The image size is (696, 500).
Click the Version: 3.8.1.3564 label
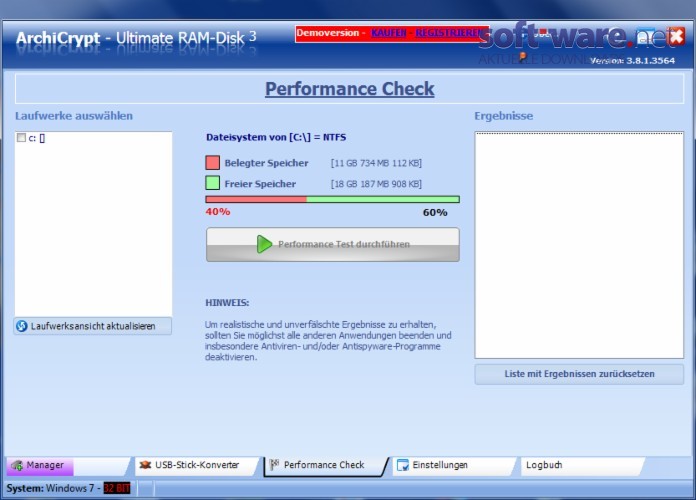[632, 61]
